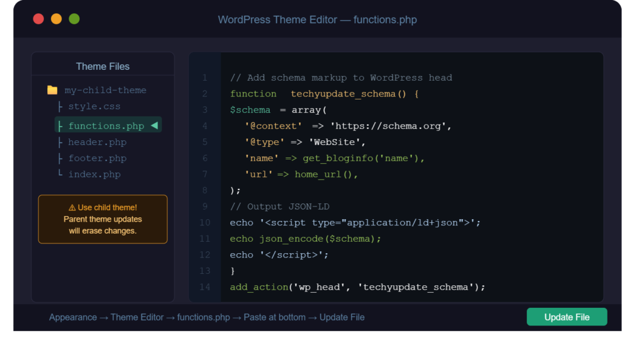This screenshot has height=340, width=644.
Task: Select functions.php in the file tree
Action: tap(108, 125)
